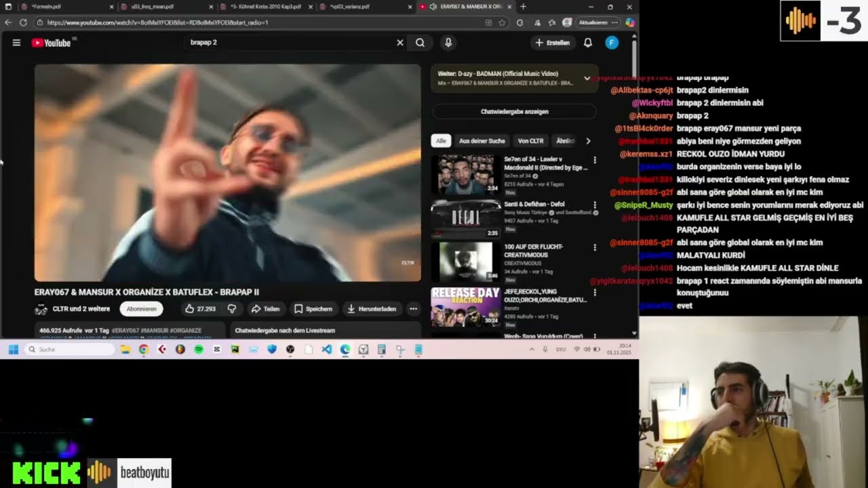Open Se7en of 34 Lawler video thumbnail
The image size is (868, 488).
[x=466, y=174]
